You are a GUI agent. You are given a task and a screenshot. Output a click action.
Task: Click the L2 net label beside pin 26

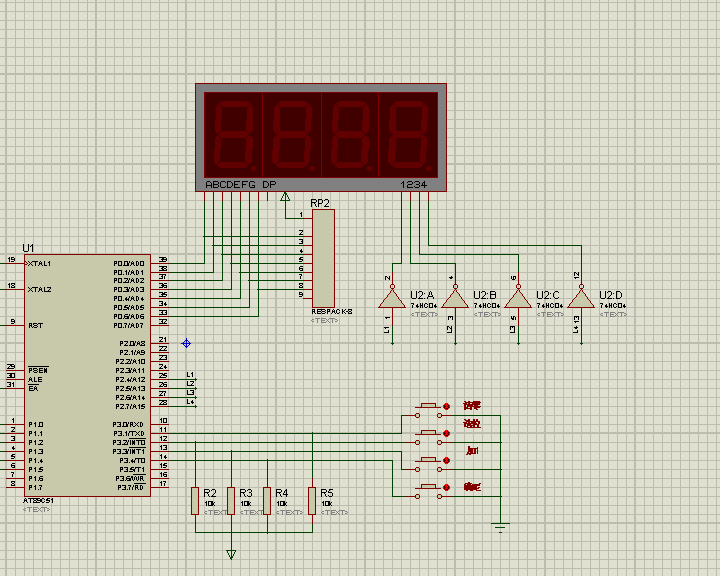click(190, 384)
